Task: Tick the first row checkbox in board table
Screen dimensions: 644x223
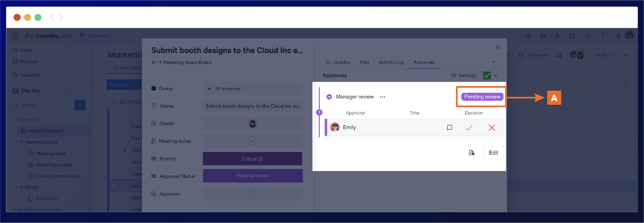Action: coord(115,115)
